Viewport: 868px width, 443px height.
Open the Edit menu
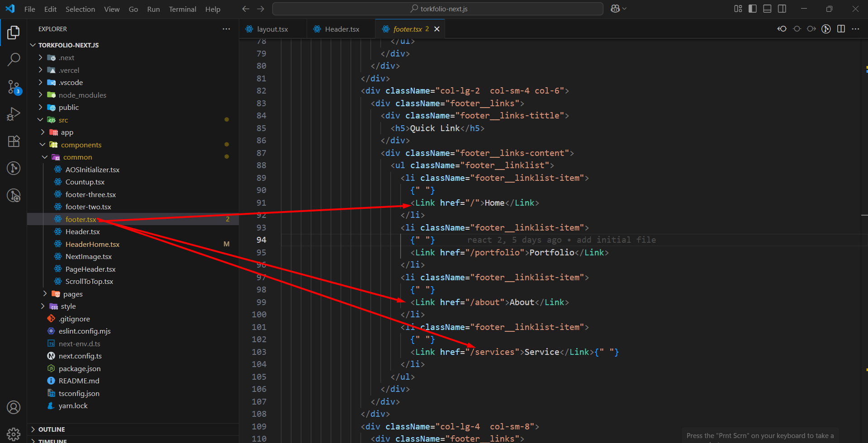click(x=50, y=9)
